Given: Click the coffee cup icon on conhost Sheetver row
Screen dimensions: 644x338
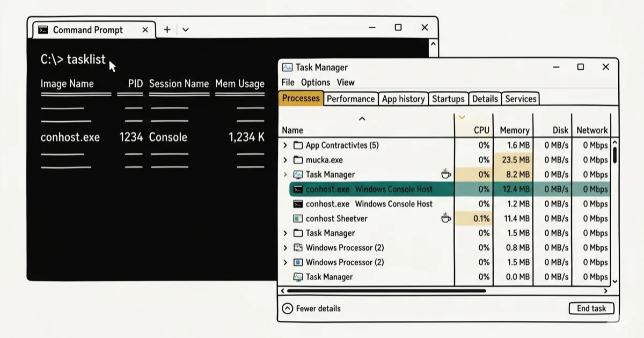Looking at the screenshot, I should [x=445, y=218].
